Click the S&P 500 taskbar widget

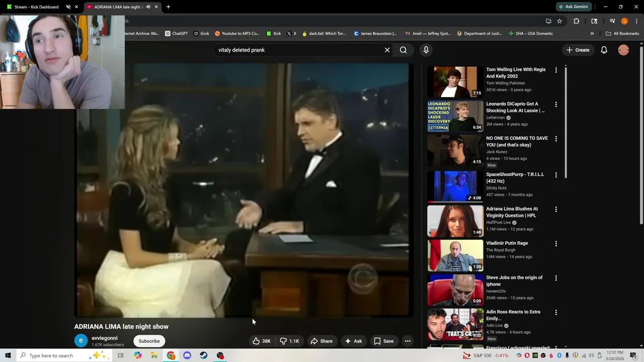pos(486,355)
